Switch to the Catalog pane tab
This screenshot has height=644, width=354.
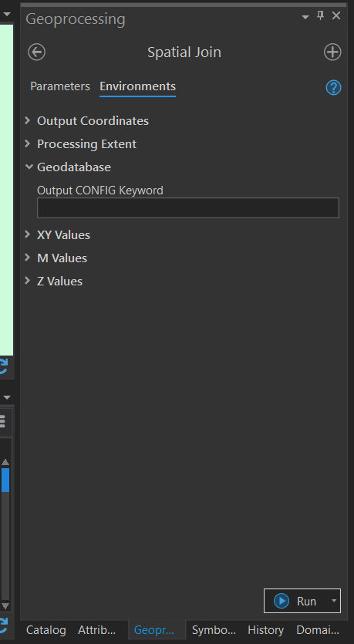[x=46, y=630]
